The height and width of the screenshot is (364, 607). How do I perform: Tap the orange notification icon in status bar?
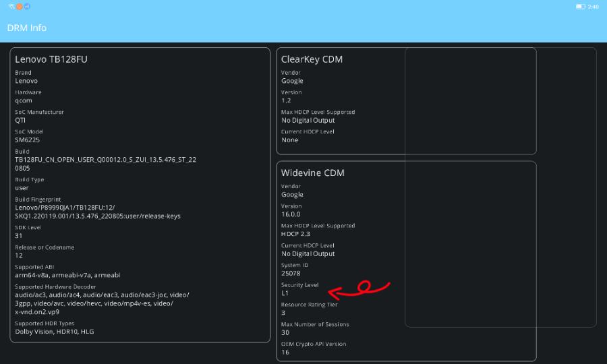tap(20, 7)
